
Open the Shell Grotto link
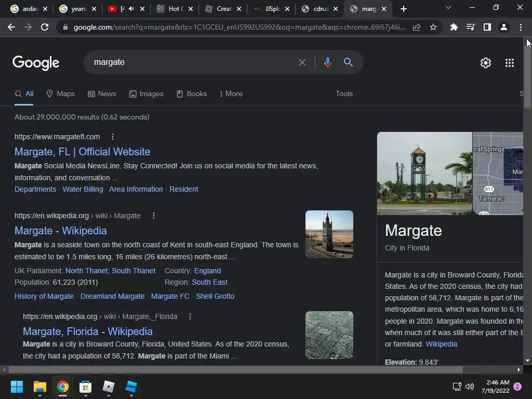215,296
